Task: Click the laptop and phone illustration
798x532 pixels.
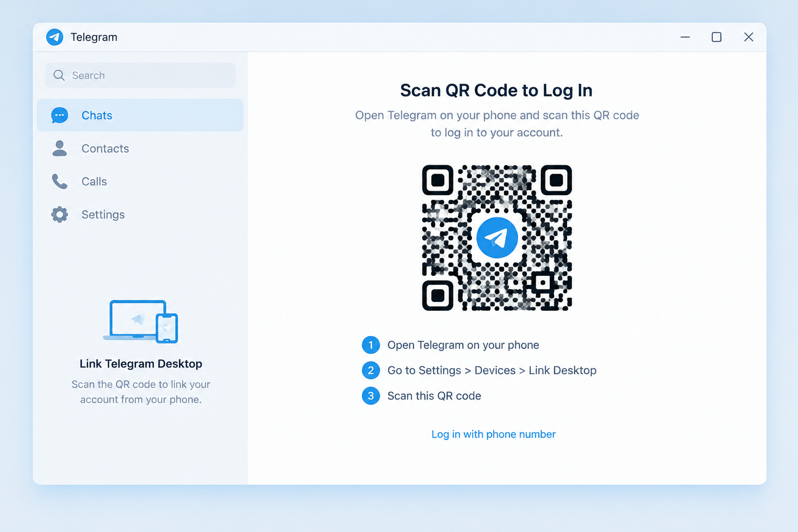Action: [x=141, y=322]
